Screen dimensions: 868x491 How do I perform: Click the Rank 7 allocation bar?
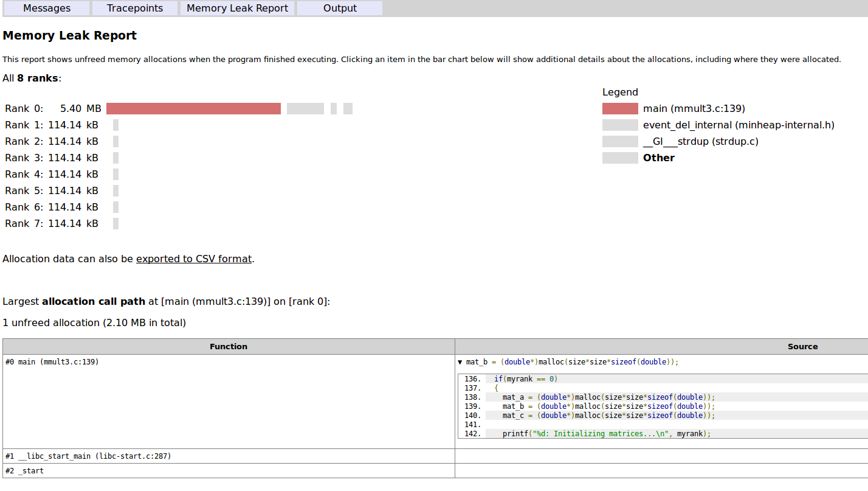point(114,223)
